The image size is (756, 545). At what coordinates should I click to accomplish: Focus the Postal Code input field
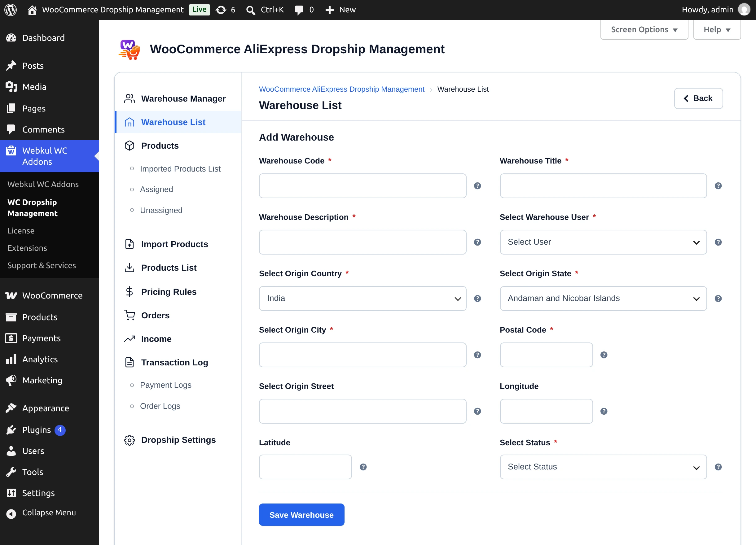[546, 355]
